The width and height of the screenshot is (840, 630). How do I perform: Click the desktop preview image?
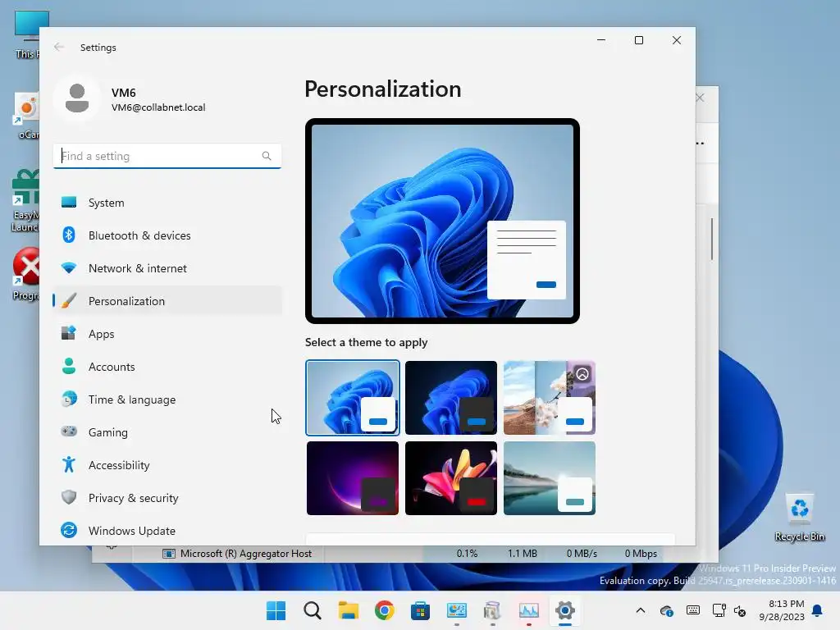442,221
